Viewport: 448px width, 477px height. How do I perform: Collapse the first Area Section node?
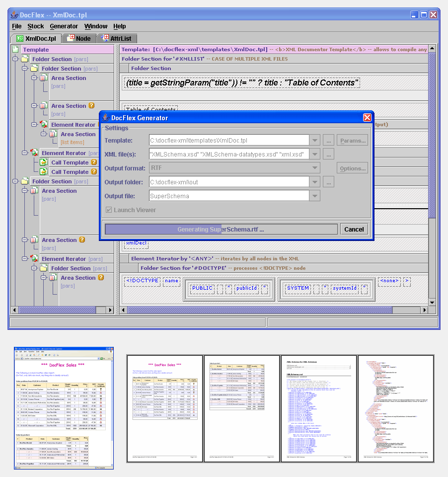click(34, 78)
